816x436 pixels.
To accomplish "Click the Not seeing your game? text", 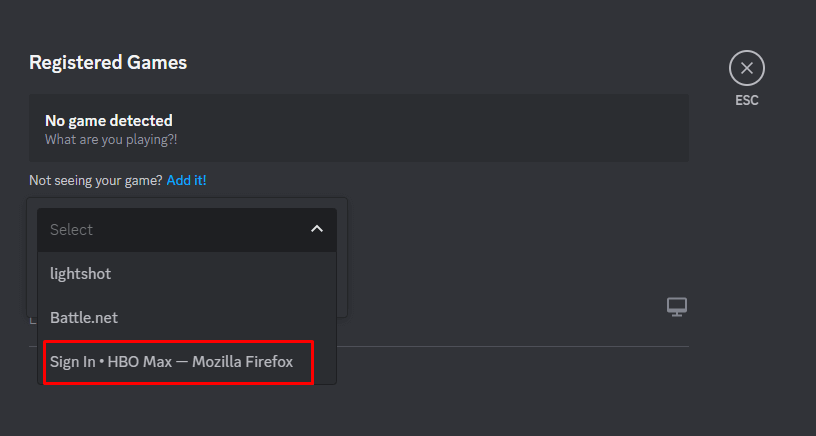I will coord(96,180).
